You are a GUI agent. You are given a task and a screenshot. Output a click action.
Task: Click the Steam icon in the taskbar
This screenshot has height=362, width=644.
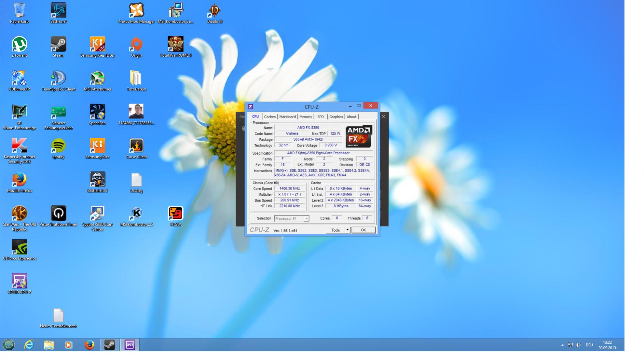[x=110, y=345]
